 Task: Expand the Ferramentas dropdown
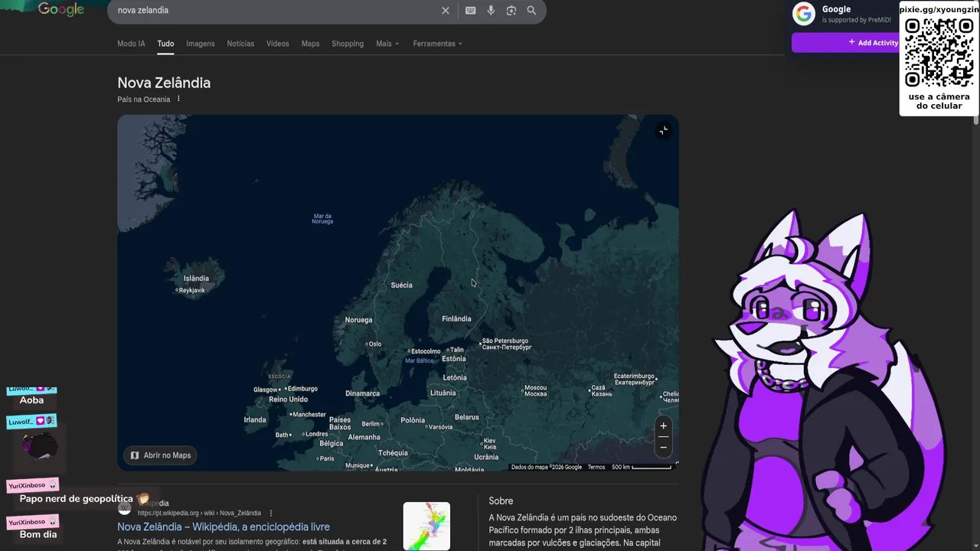click(x=437, y=44)
